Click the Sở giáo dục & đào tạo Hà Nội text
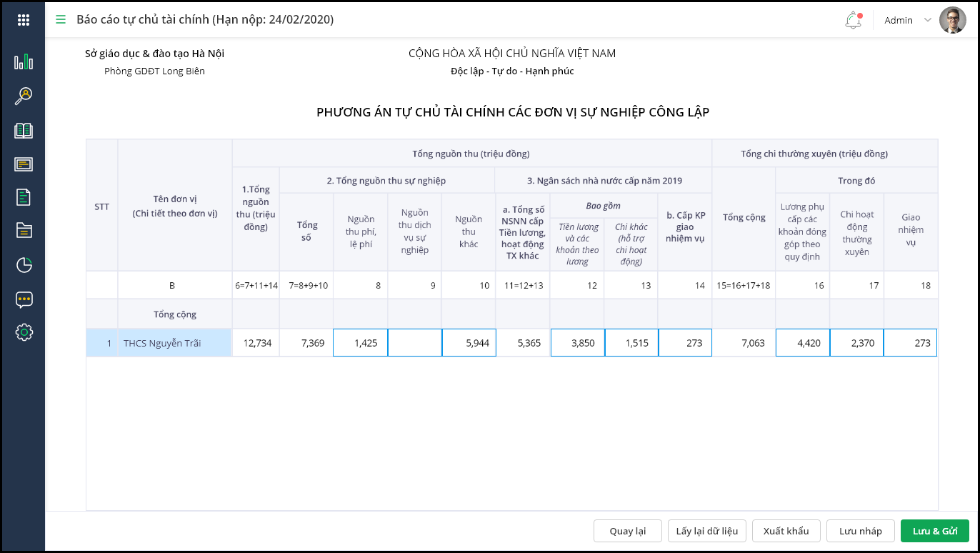 click(154, 54)
